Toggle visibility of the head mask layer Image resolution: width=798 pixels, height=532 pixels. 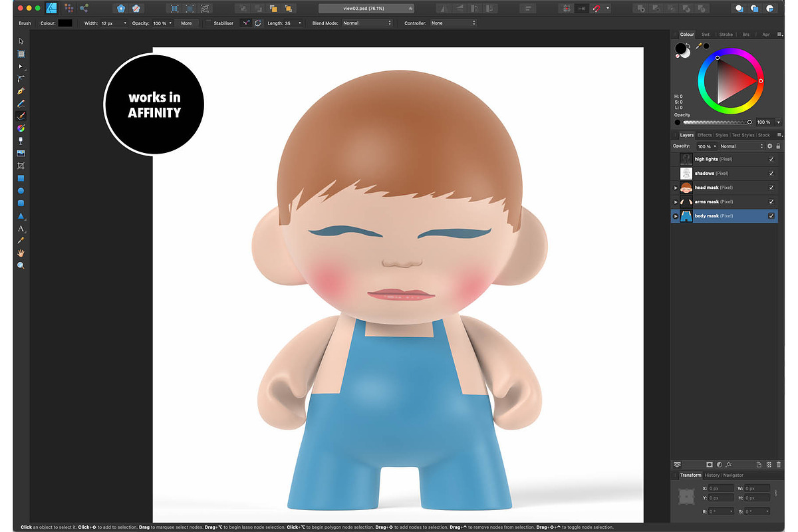click(771, 188)
